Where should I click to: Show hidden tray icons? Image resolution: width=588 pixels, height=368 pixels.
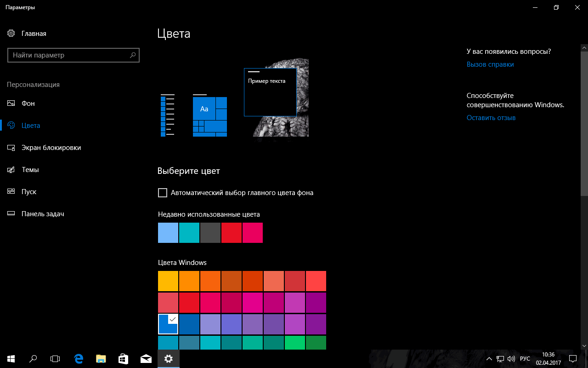(x=490, y=359)
